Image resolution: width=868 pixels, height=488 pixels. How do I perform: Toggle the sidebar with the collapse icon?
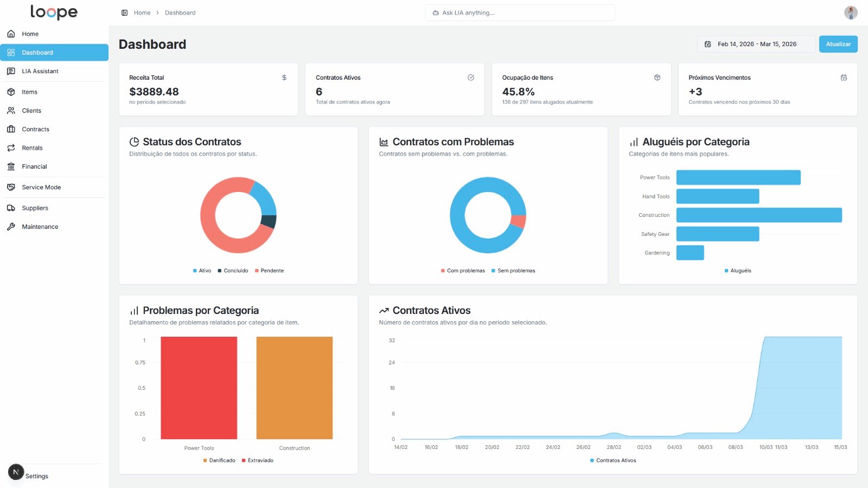125,12
